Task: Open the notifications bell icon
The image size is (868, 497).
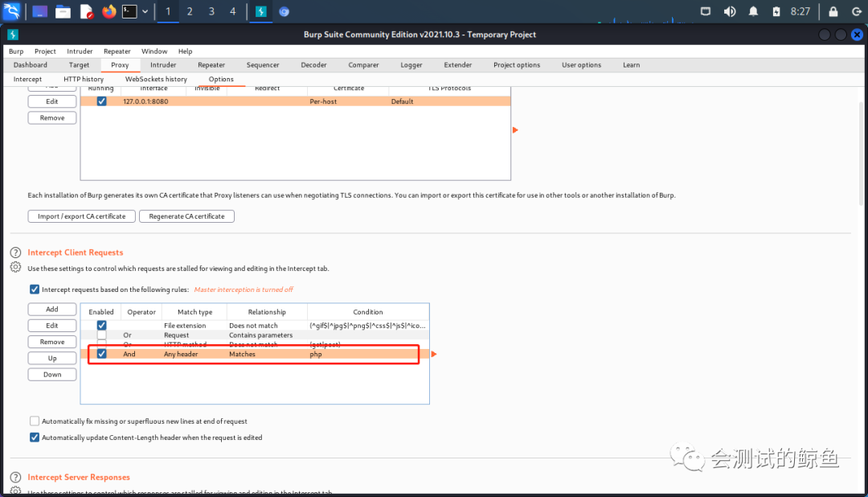Action: coord(753,11)
